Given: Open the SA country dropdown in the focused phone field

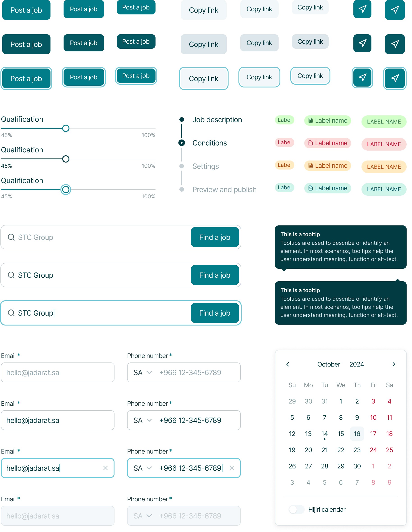Looking at the screenshot, I should [x=143, y=468].
